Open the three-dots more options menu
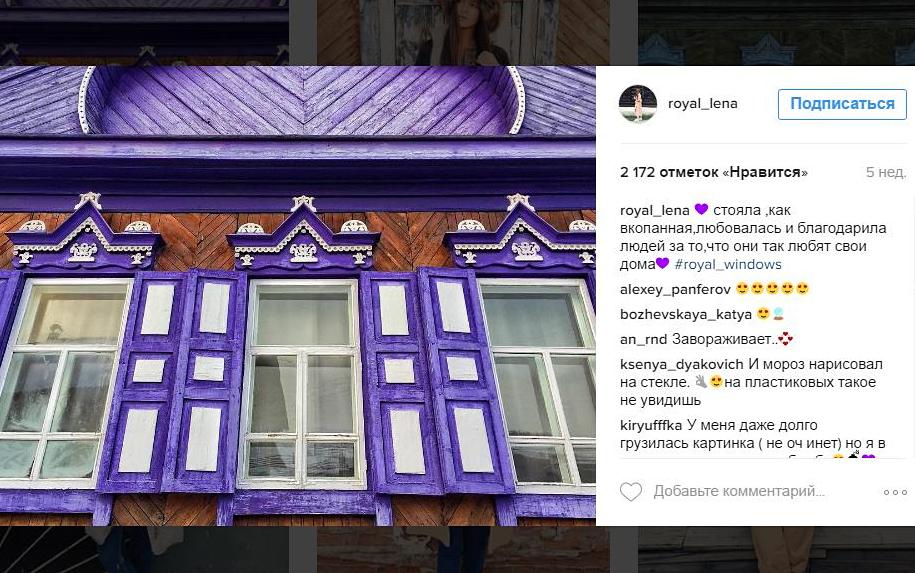Image resolution: width=915 pixels, height=573 pixels. 895,492
